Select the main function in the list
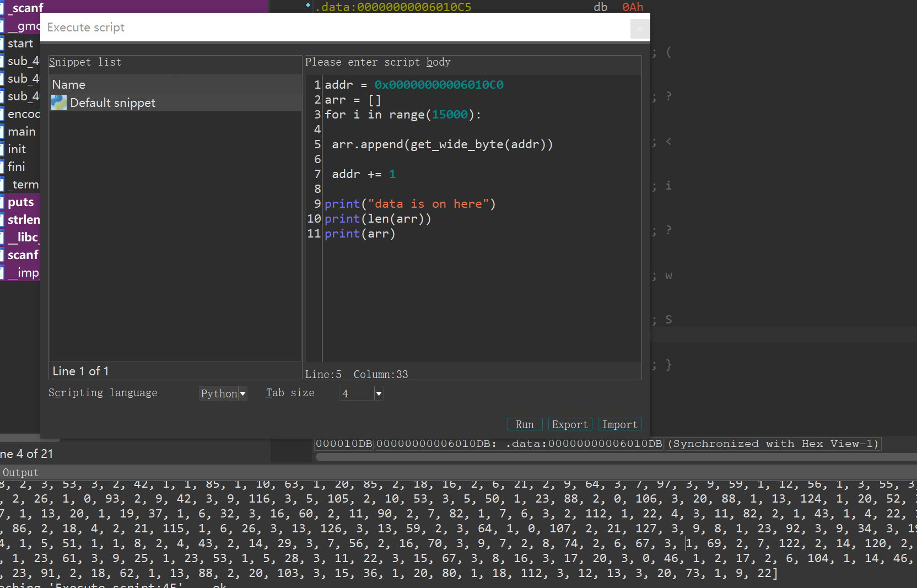Viewport: 917px width, 588px height. tap(21, 132)
